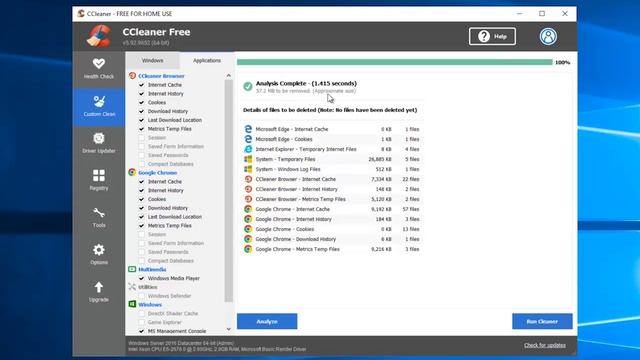Viewport: 640px width, 360px height.
Task: Click the 26,885 KB size value
Action: 380,159
